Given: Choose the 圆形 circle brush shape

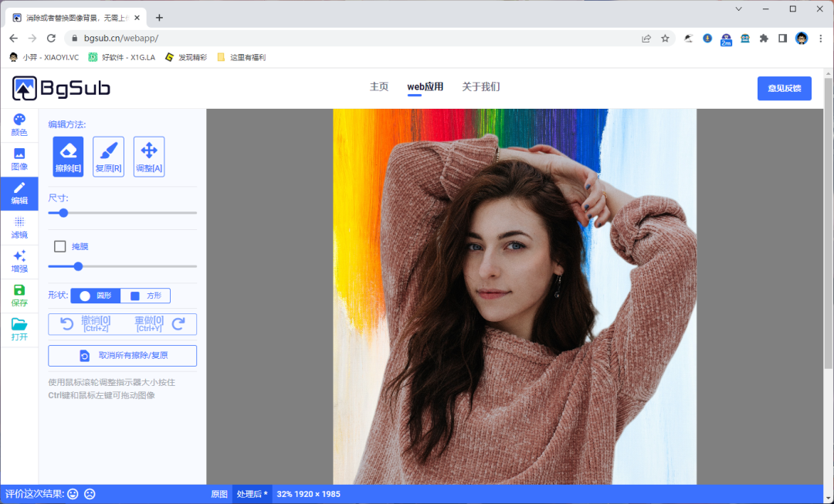Looking at the screenshot, I should [x=96, y=296].
